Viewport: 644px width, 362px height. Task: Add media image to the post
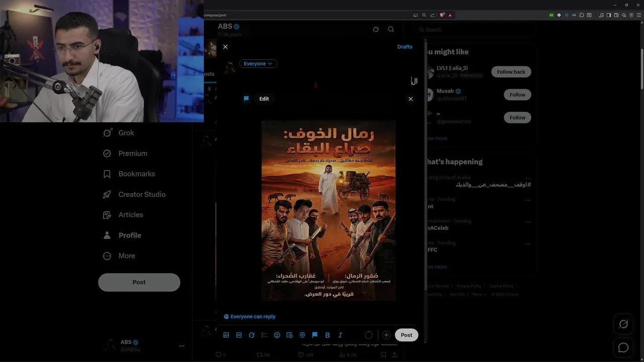[x=226, y=335]
